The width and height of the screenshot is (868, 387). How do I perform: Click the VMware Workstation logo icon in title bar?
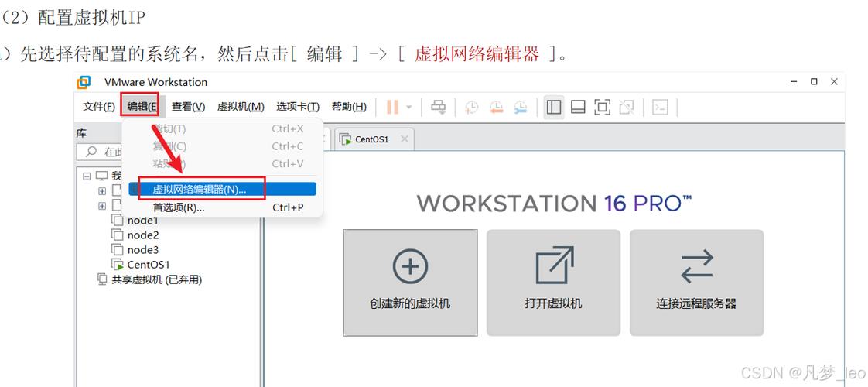[84, 82]
